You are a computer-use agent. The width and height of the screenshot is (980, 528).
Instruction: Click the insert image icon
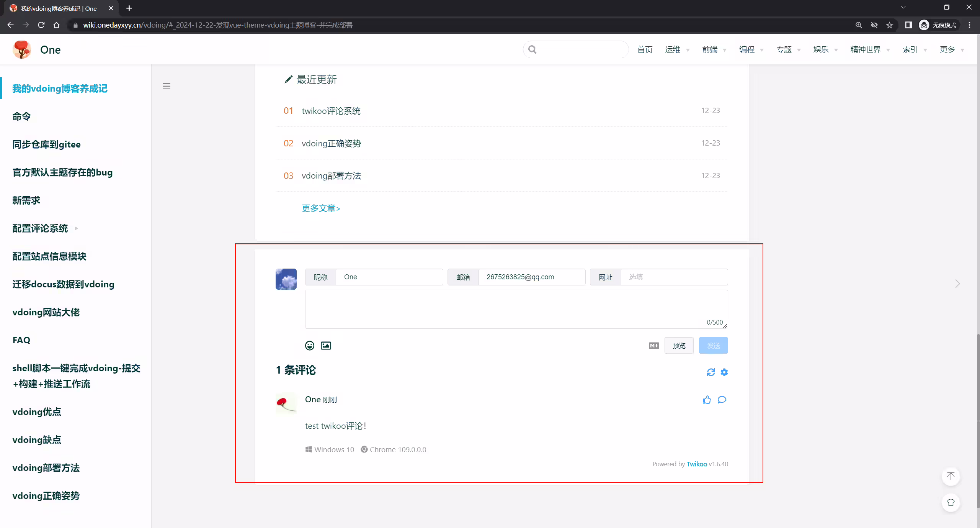(326, 346)
